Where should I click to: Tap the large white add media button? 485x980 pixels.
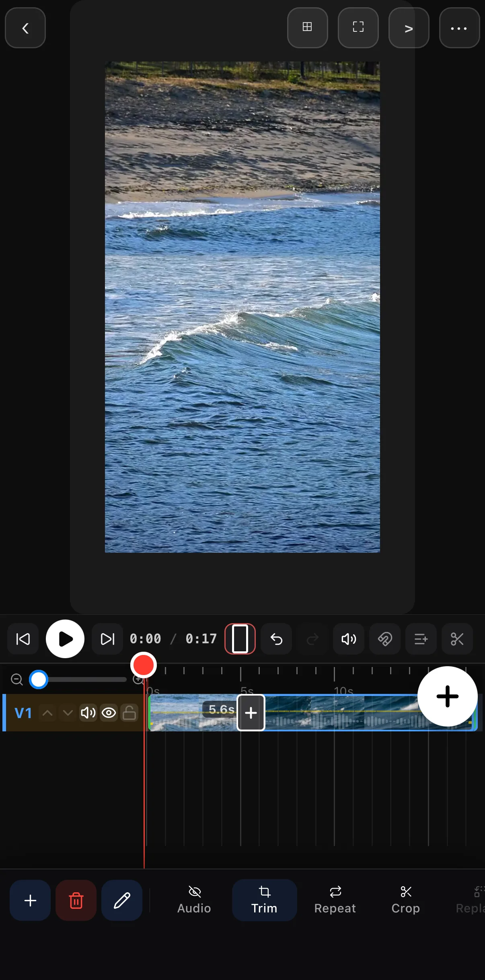coord(448,696)
